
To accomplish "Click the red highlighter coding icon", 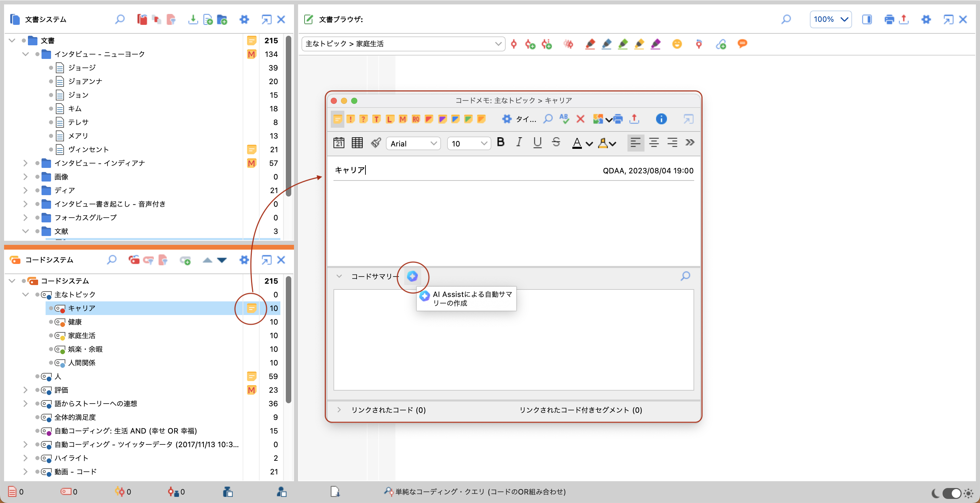I will pos(590,44).
